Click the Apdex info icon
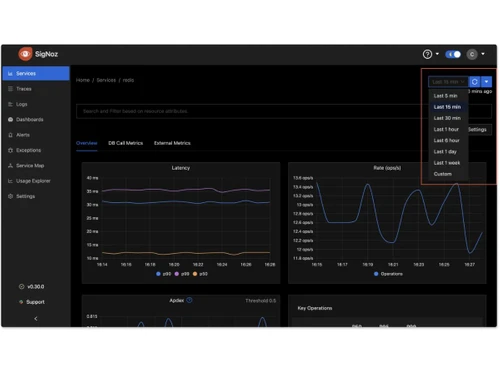Viewport: 500px width, 375px height. pos(189,300)
